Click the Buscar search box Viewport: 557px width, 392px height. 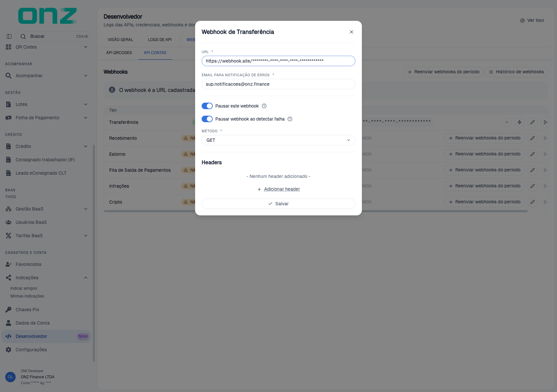53,36
